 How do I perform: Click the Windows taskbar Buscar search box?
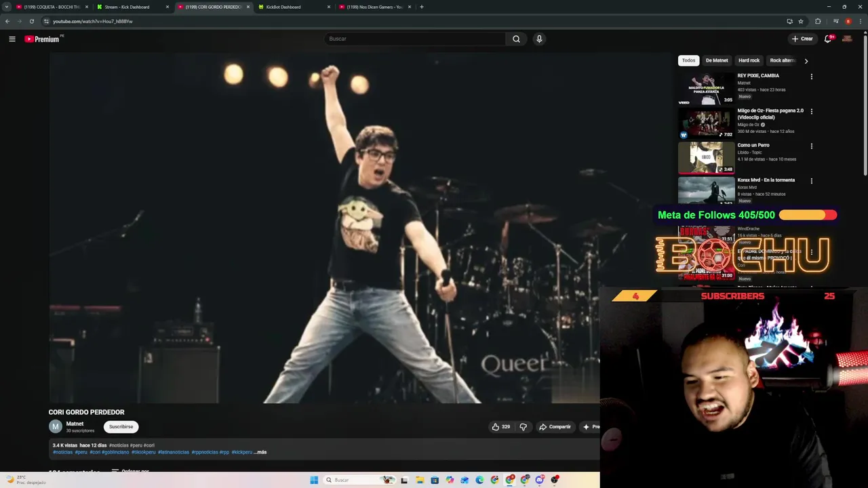click(360, 480)
